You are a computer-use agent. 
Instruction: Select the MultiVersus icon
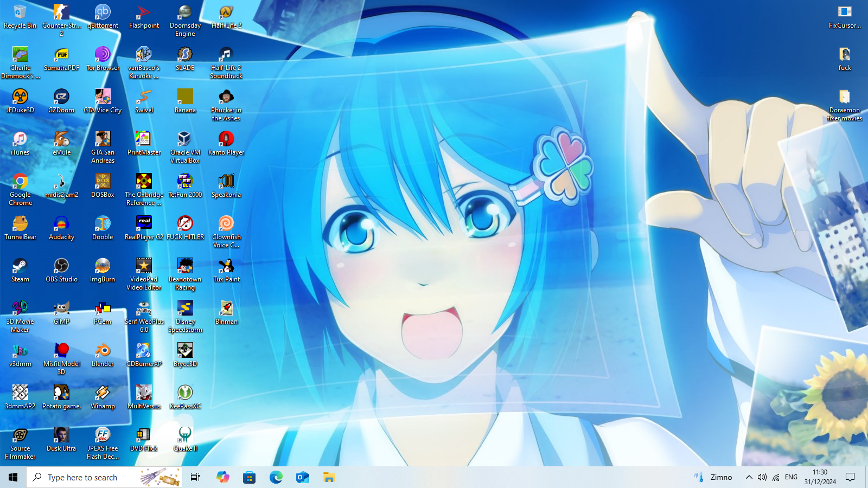tap(144, 397)
